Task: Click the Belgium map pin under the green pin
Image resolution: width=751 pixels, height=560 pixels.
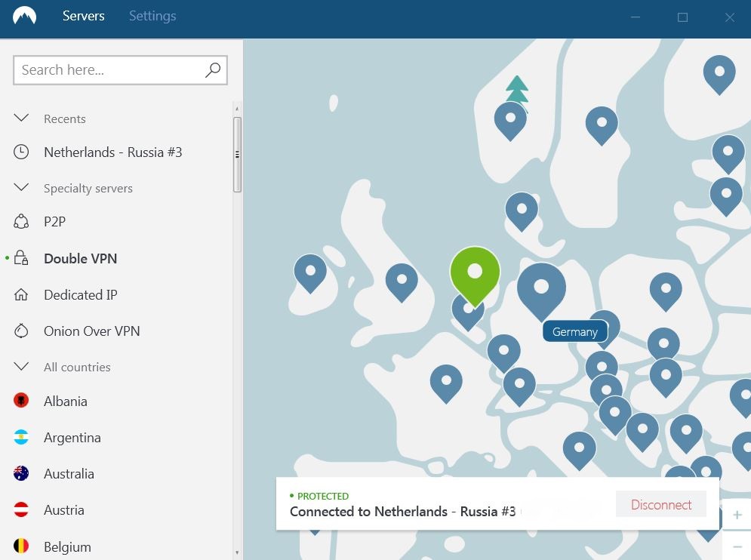Action: pyautogui.click(x=468, y=317)
